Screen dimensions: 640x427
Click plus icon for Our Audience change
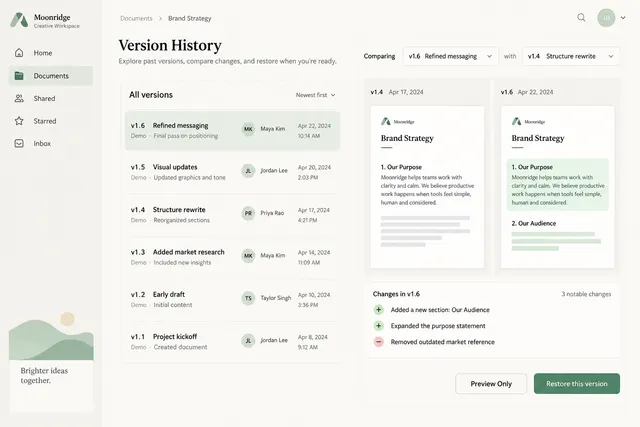click(379, 310)
